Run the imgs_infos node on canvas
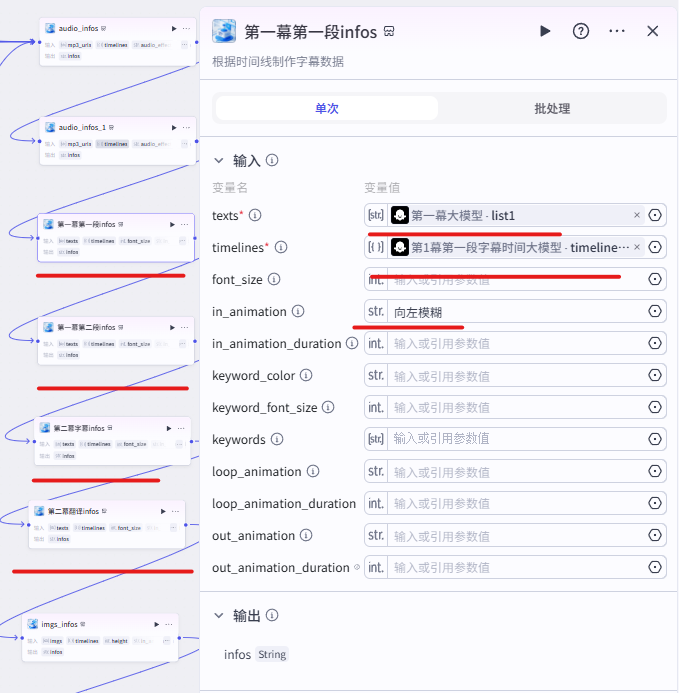679x693 pixels. [156, 624]
